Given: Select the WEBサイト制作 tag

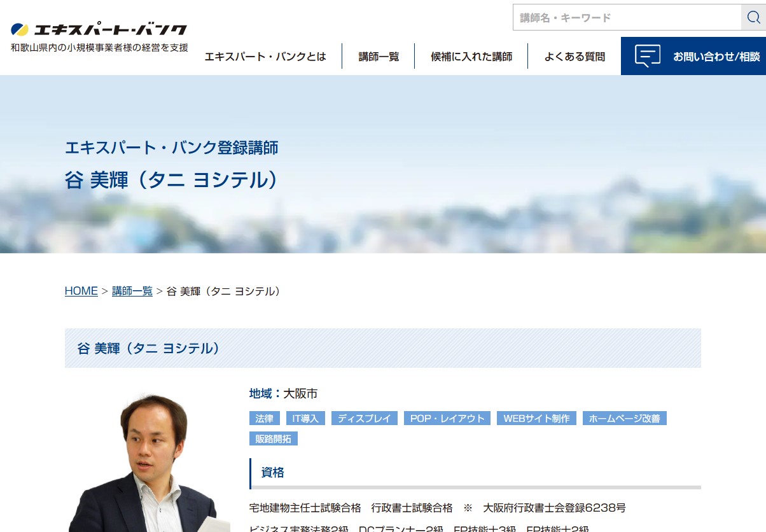Looking at the screenshot, I should [536, 419].
